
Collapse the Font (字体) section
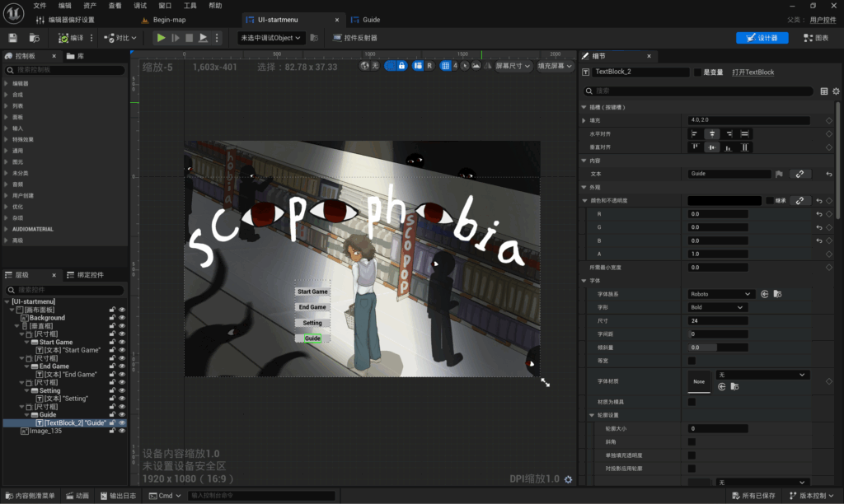584,281
